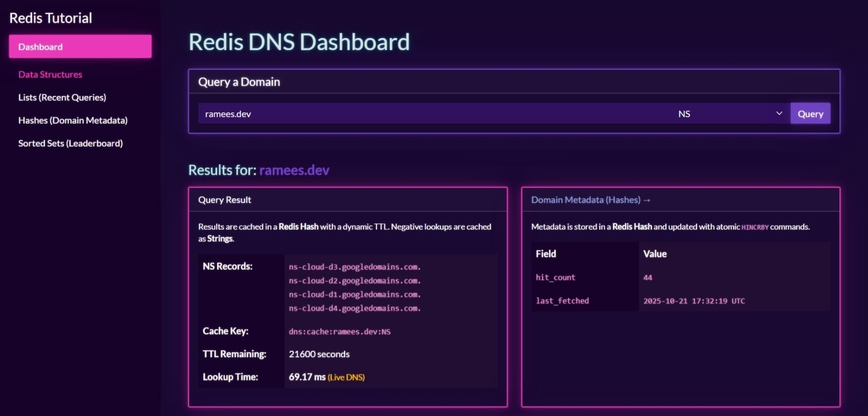
Task: Open Lists (Recent Queries) page
Action: (x=62, y=97)
